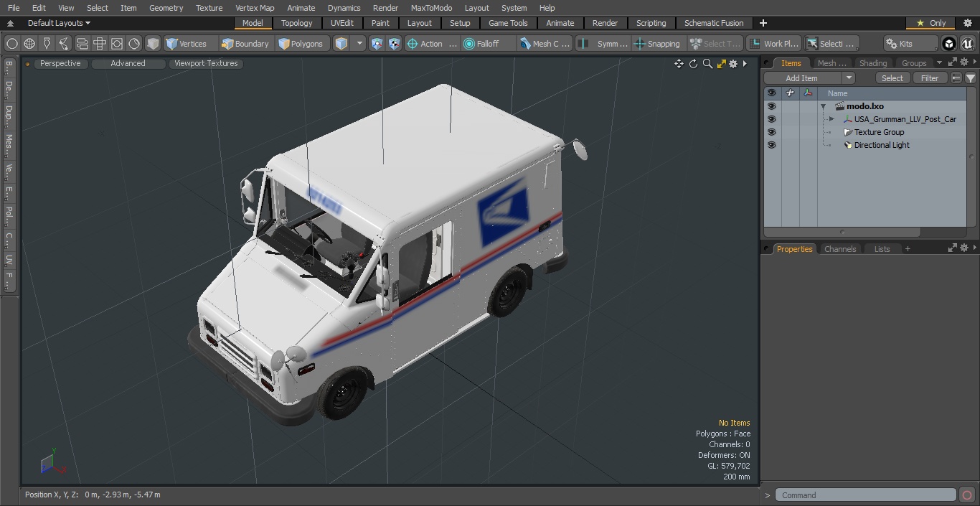Switch to the Topology layout tab
The height and width of the screenshot is (506, 980).
click(297, 23)
